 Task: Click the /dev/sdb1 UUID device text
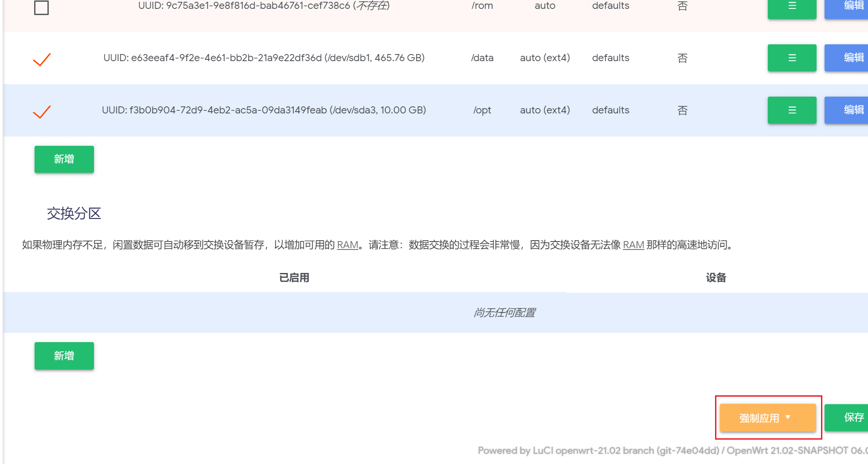click(264, 58)
